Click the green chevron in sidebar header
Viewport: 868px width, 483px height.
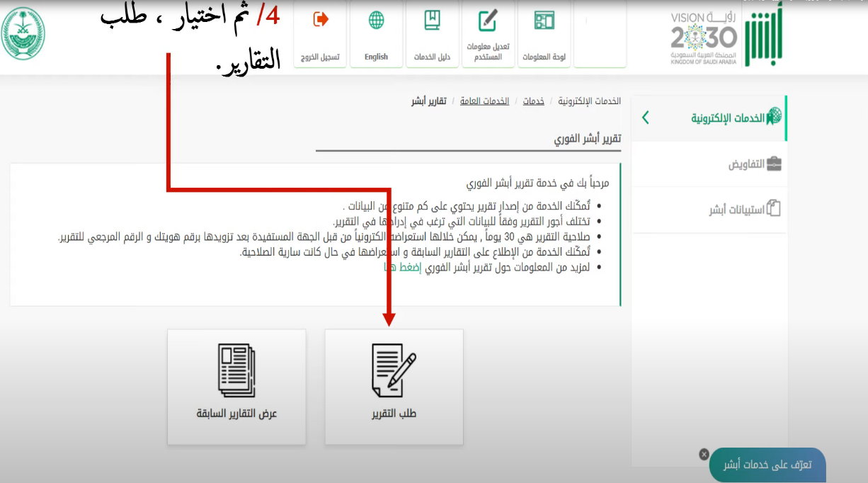coord(645,118)
